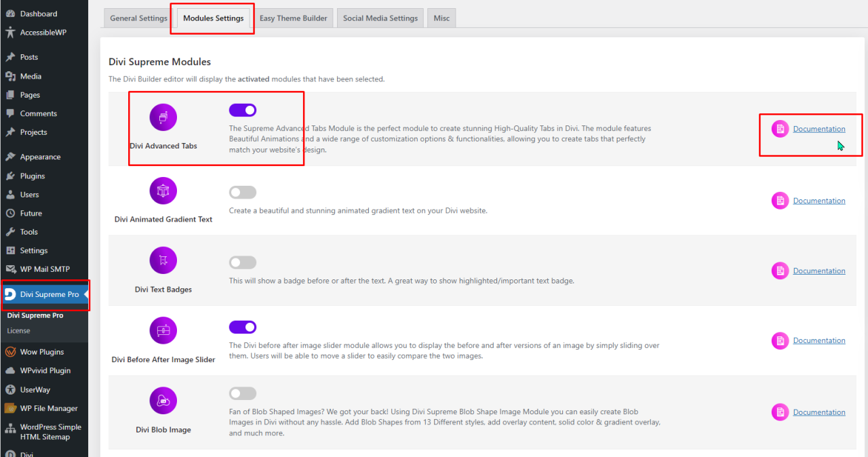Click the Divi Advanced Tabs module icon
This screenshot has width=868, height=457.
click(x=163, y=116)
